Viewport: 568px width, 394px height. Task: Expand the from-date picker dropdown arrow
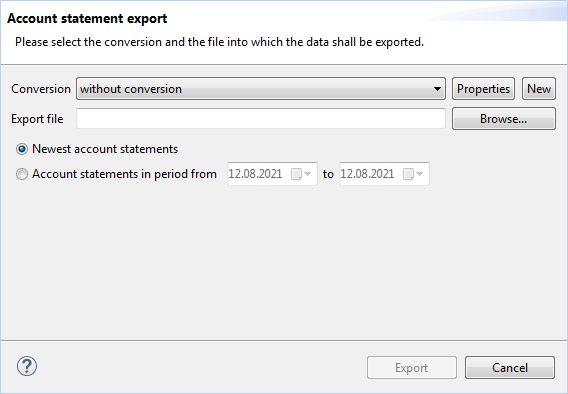point(308,174)
